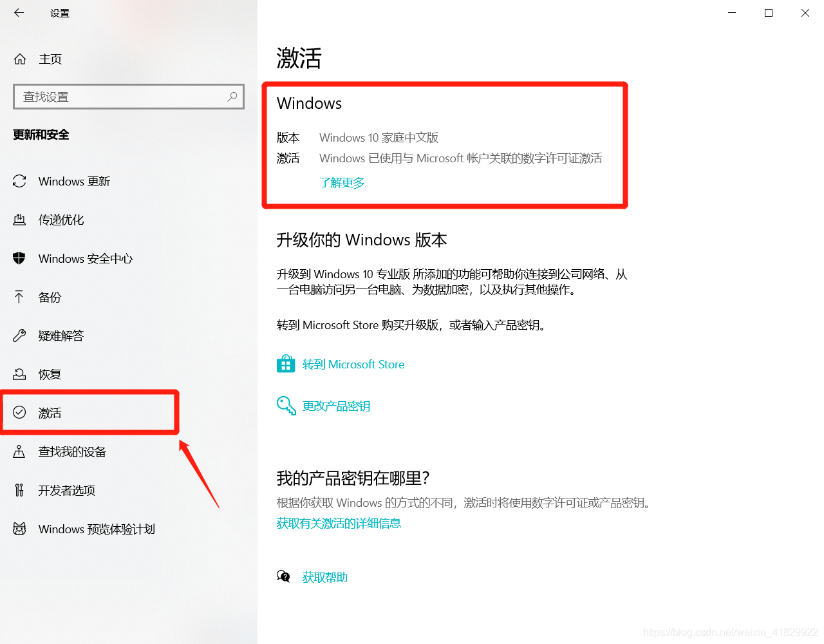Image resolution: width=824 pixels, height=644 pixels.
Task: Click the 了解更多 link
Action: pyautogui.click(x=342, y=183)
